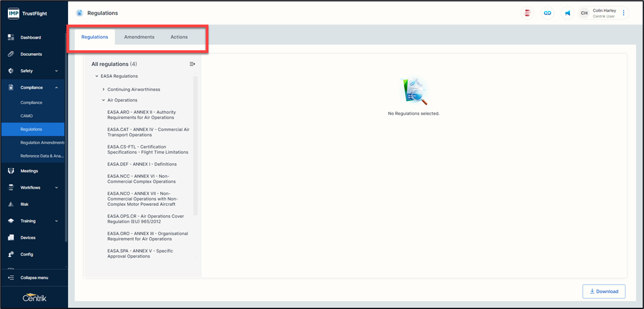Screen dimensions: 644x309
Task: Click the Workflows sidebar icon
Action: click(x=11, y=188)
